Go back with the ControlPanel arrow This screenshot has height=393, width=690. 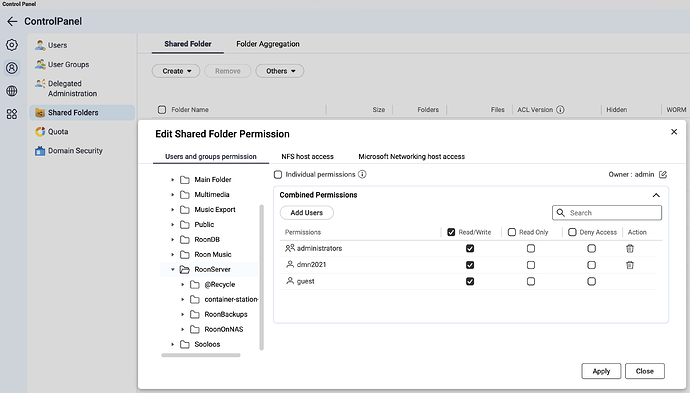[12, 21]
